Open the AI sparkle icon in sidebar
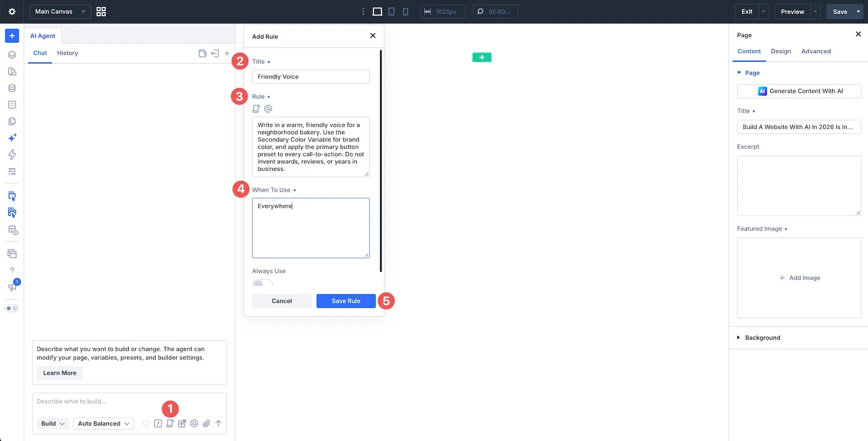This screenshot has height=441, width=868. pyautogui.click(x=12, y=138)
